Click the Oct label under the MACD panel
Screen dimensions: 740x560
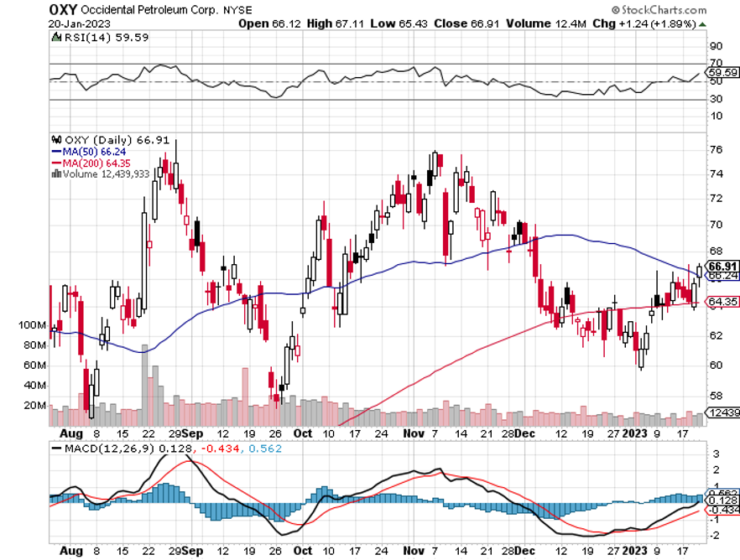click(303, 551)
